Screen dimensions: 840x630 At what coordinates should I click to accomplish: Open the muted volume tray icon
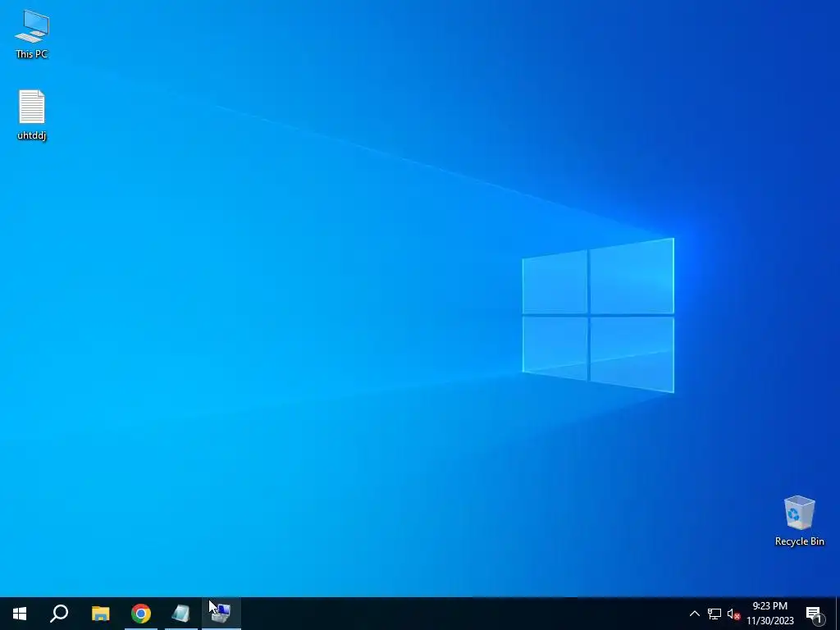click(733, 614)
